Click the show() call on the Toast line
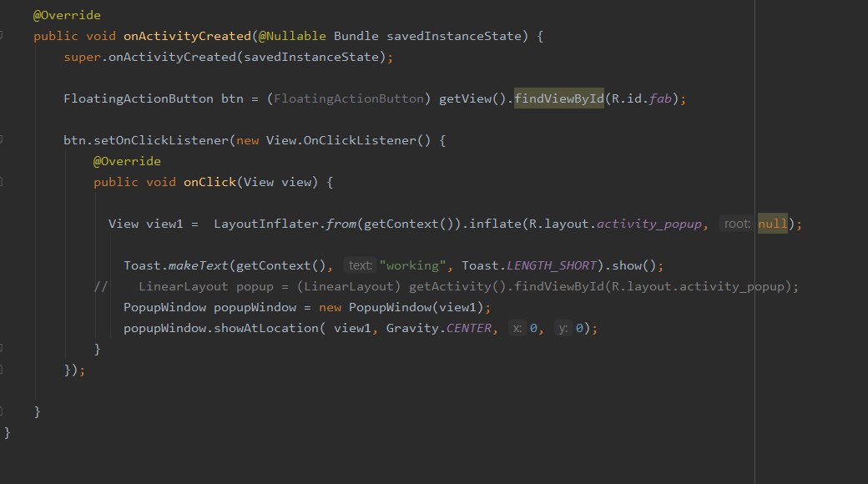868x484 pixels. click(633, 266)
